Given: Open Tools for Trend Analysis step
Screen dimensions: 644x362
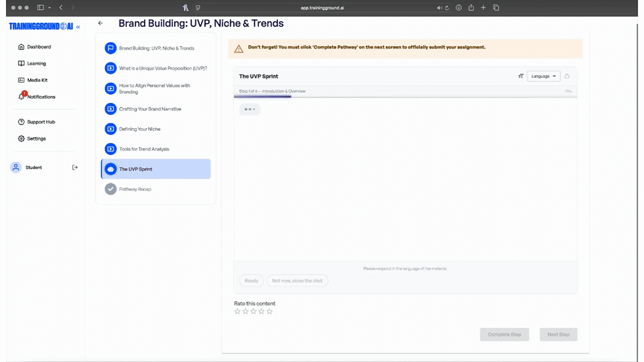Looking at the screenshot, I should (x=144, y=149).
